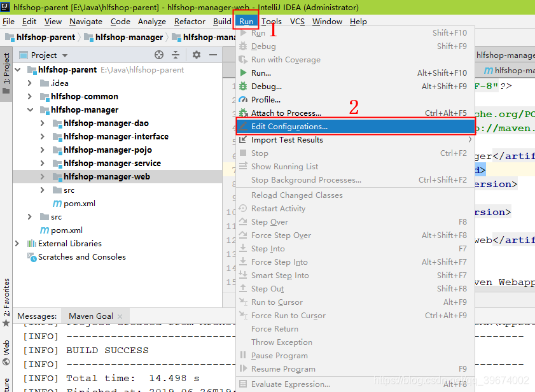Click the Import Test Results icon
535x392 pixels.
click(x=243, y=139)
